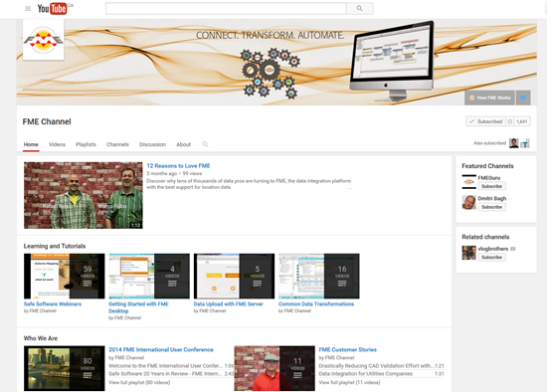Open the Common Data Transformations link

pos(316,304)
